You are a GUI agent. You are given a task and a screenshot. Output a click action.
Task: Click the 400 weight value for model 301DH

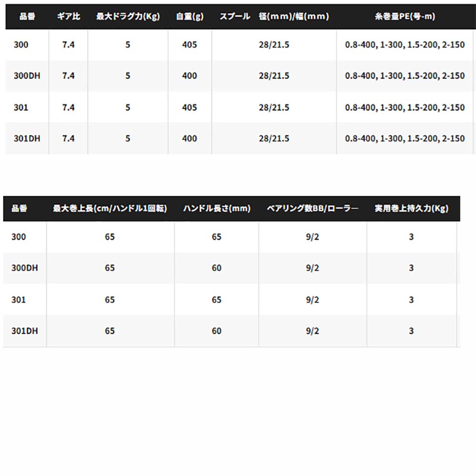[189, 139]
